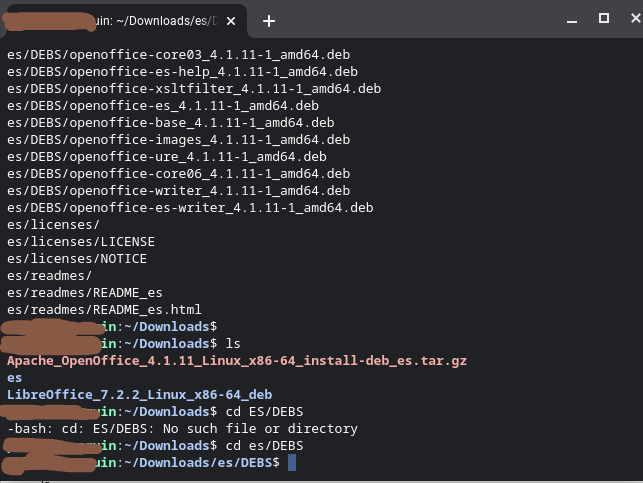The height and width of the screenshot is (483, 643).
Task: Click the Apache_OpenOffice tar.gz file name
Action: pyautogui.click(x=237, y=361)
